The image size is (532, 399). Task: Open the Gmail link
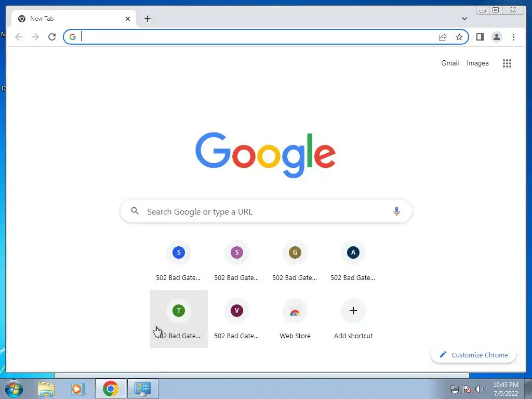click(450, 63)
